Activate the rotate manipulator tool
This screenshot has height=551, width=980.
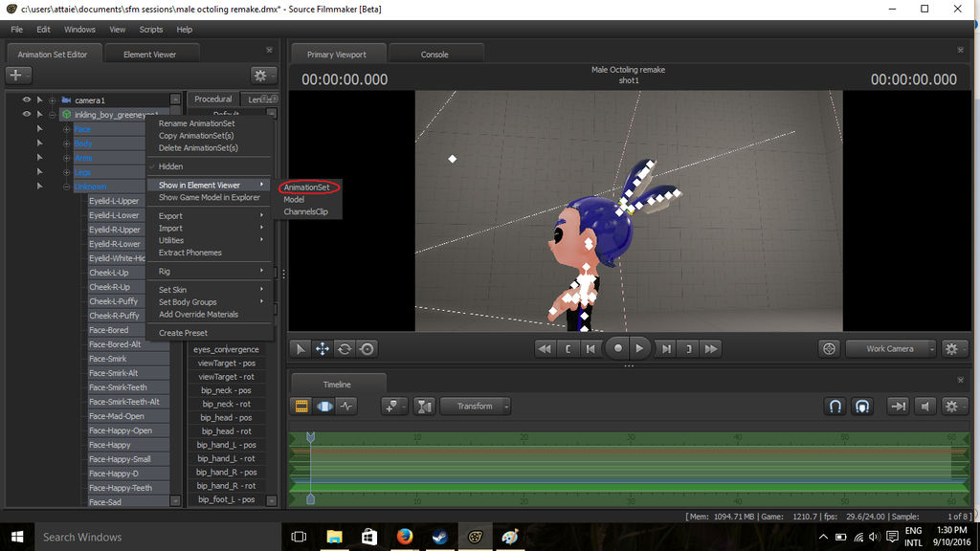tap(345, 348)
